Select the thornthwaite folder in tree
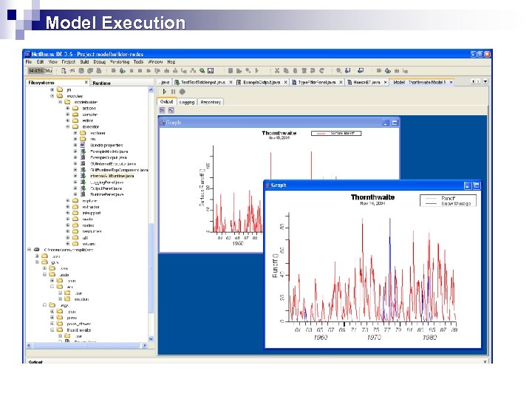532x399 pixels. 79,330
